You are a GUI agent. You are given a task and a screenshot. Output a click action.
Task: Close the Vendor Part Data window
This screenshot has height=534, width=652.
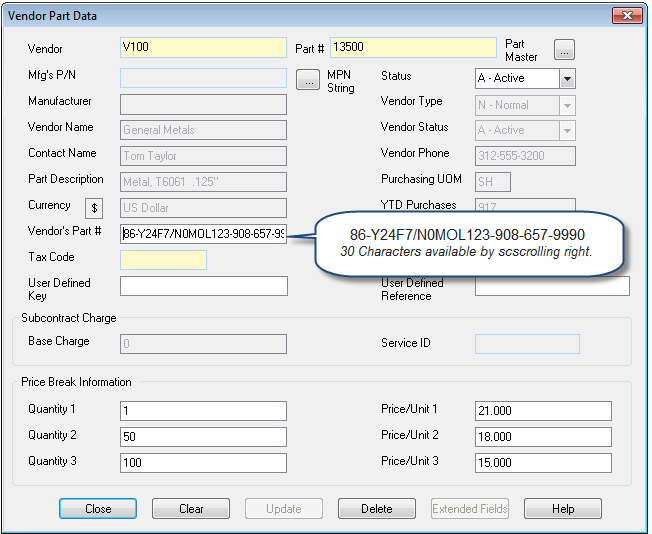[625, 15]
